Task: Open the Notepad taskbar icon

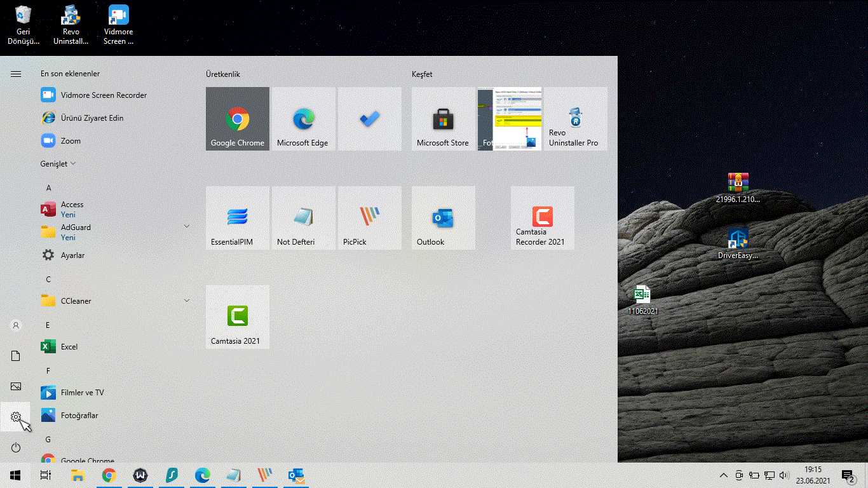Action: (233, 475)
